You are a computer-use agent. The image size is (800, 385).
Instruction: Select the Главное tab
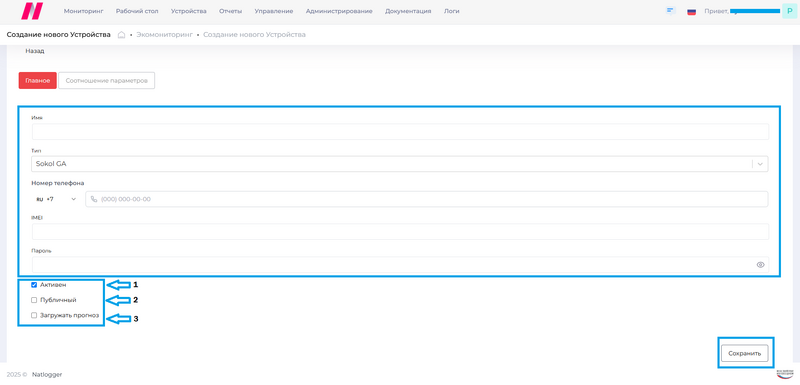point(38,81)
